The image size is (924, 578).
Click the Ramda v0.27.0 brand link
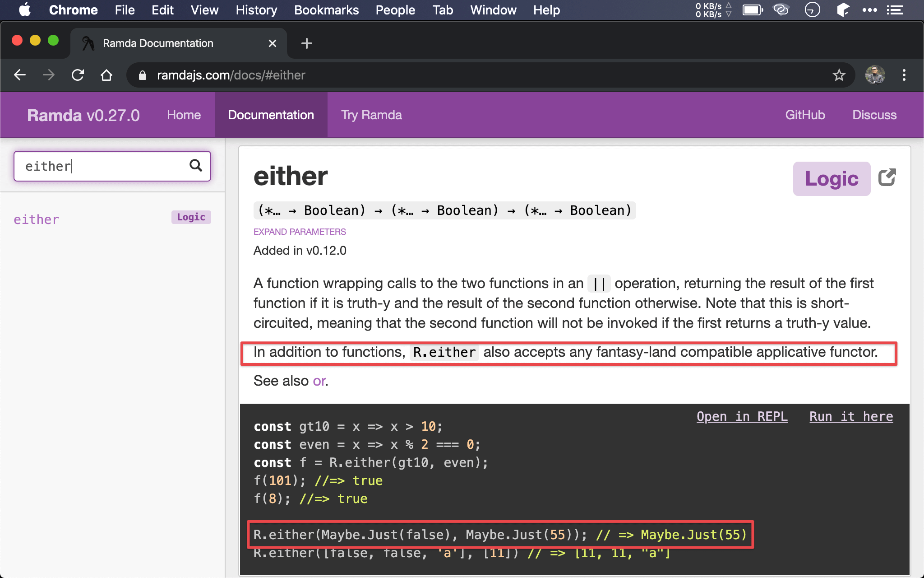83,115
